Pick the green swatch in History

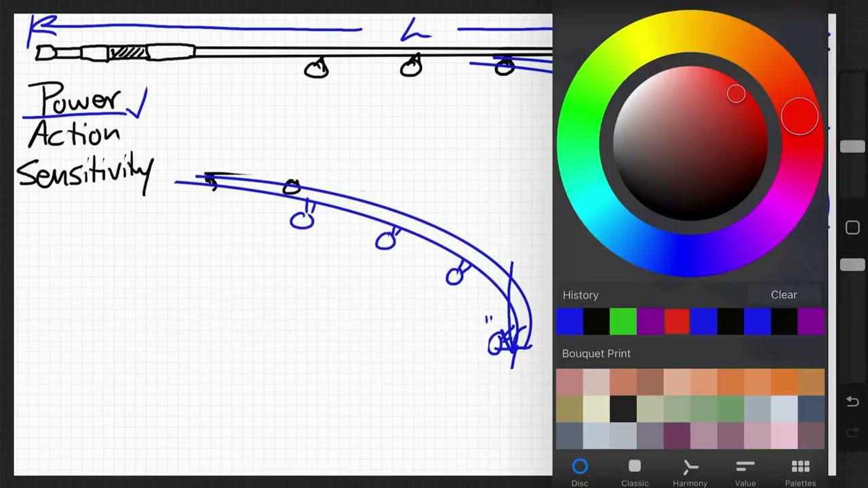tap(623, 321)
